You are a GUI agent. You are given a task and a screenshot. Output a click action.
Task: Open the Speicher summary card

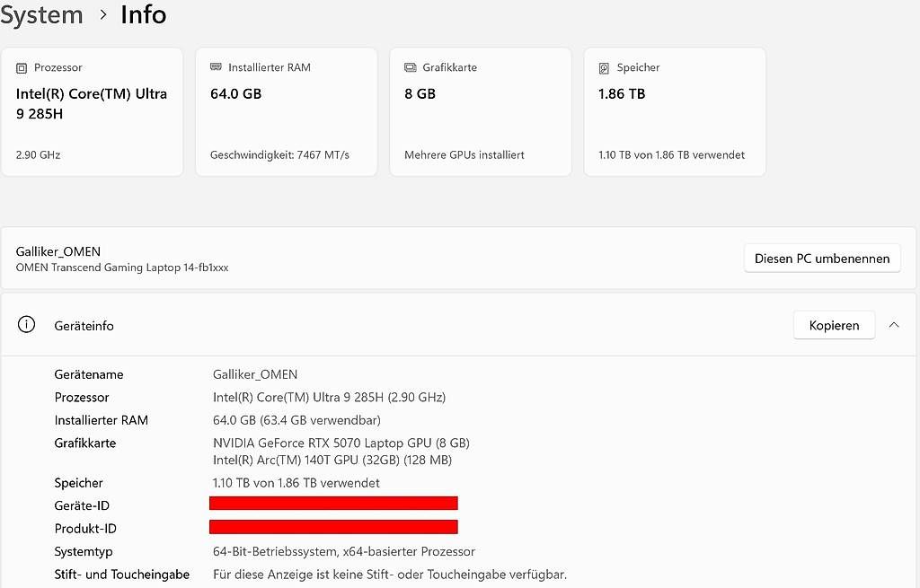coord(675,112)
